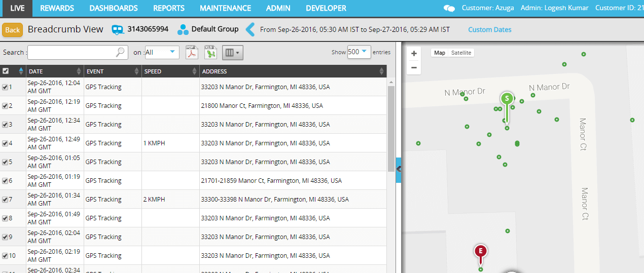This screenshot has height=273, width=644.
Task: Click the Back button
Action: click(13, 30)
